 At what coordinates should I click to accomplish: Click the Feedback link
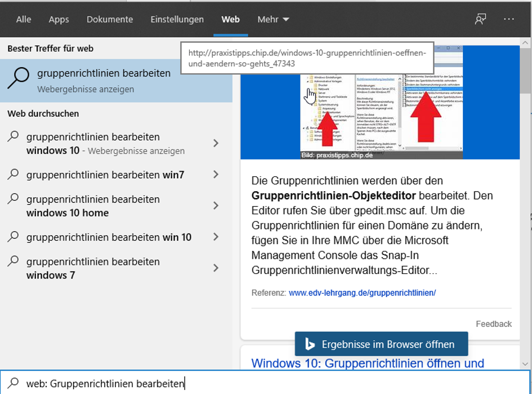point(494,324)
